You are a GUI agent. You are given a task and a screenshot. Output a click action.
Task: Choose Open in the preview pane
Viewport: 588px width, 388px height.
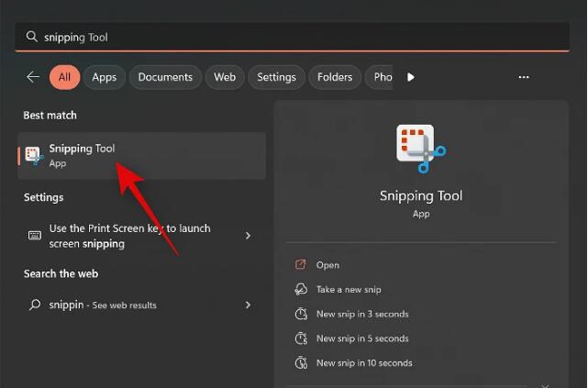(327, 265)
